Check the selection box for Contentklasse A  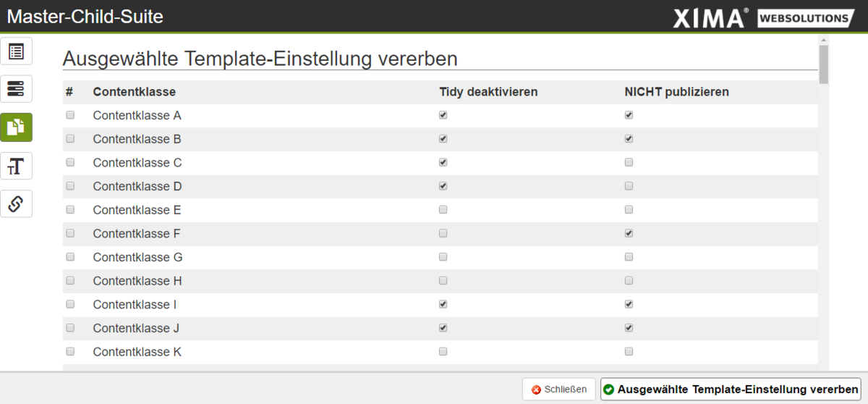70,115
